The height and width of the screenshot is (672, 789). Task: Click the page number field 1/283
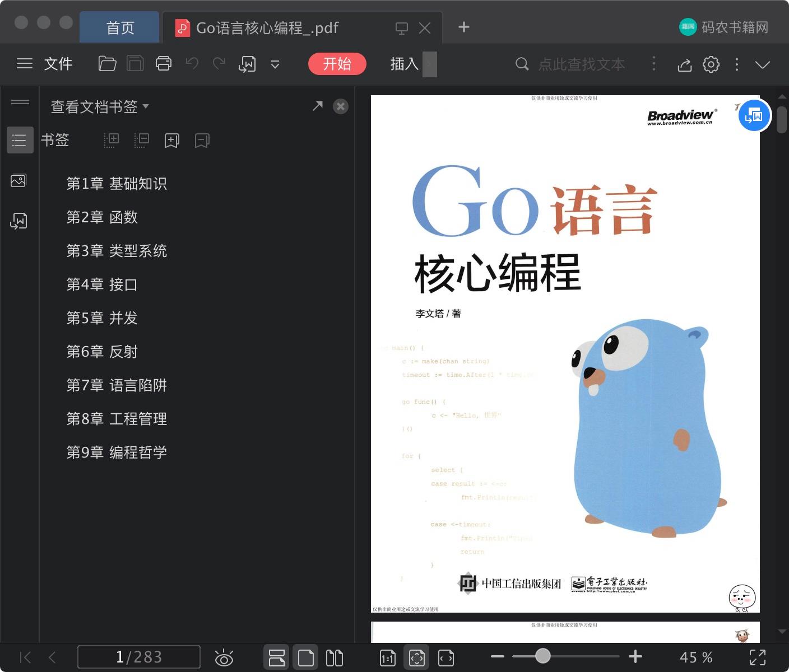[x=139, y=657]
